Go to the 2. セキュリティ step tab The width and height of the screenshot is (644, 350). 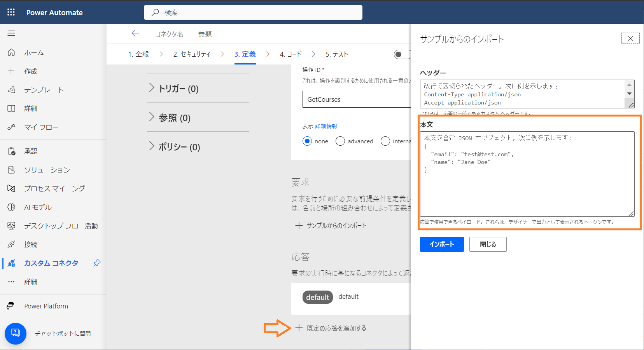[192, 54]
